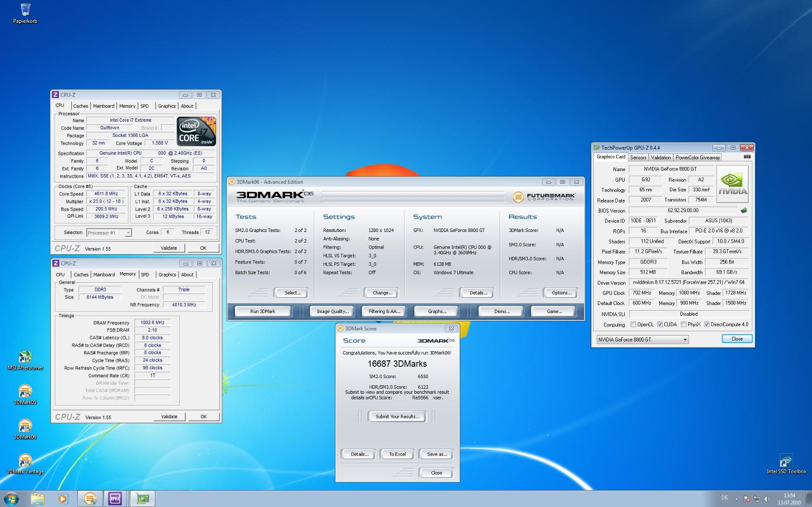Screen dimensions: 812x507
Task: Uncheck the DirectCompute 4.0 checkbox
Action: tap(706, 324)
